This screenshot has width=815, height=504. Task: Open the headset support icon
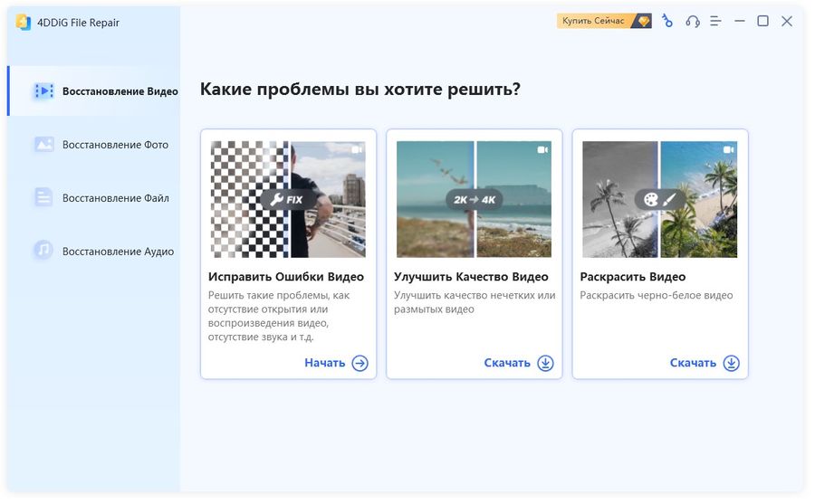point(692,22)
